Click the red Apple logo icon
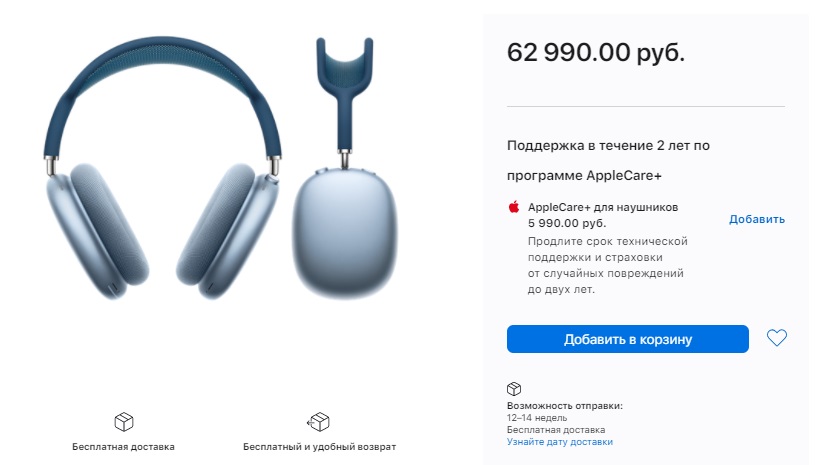Viewport: 821px width, 465px height. [514, 207]
